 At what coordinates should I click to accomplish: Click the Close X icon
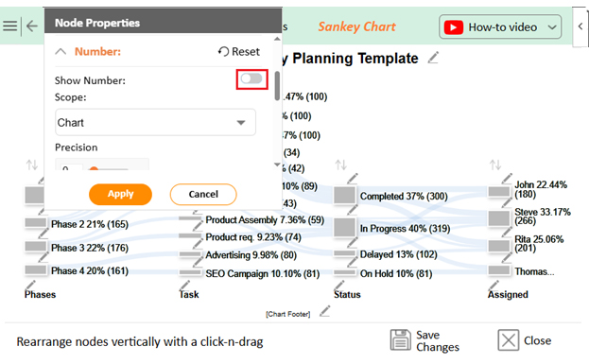[509, 340]
